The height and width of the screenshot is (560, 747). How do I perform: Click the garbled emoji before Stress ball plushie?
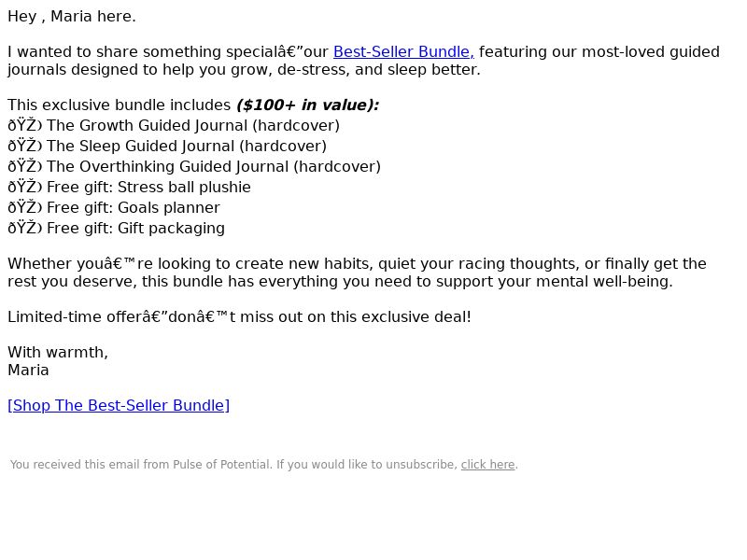click(x=25, y=187)
